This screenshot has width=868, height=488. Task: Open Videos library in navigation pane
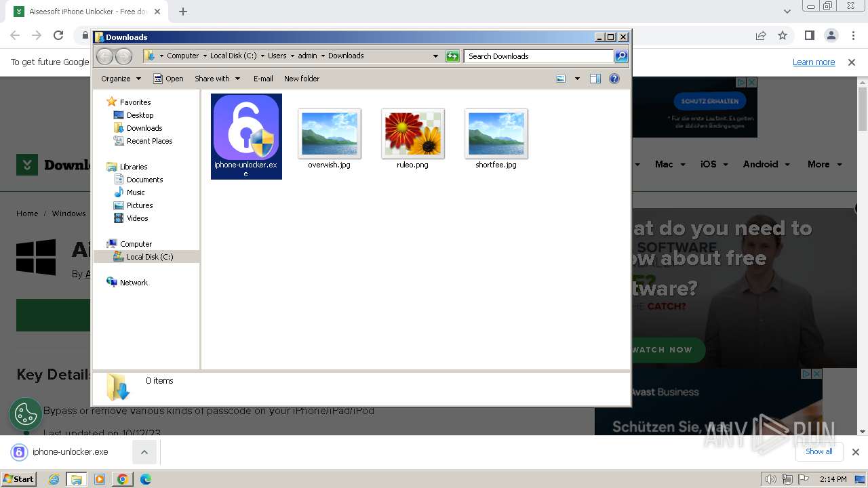[x=137, y=218]
